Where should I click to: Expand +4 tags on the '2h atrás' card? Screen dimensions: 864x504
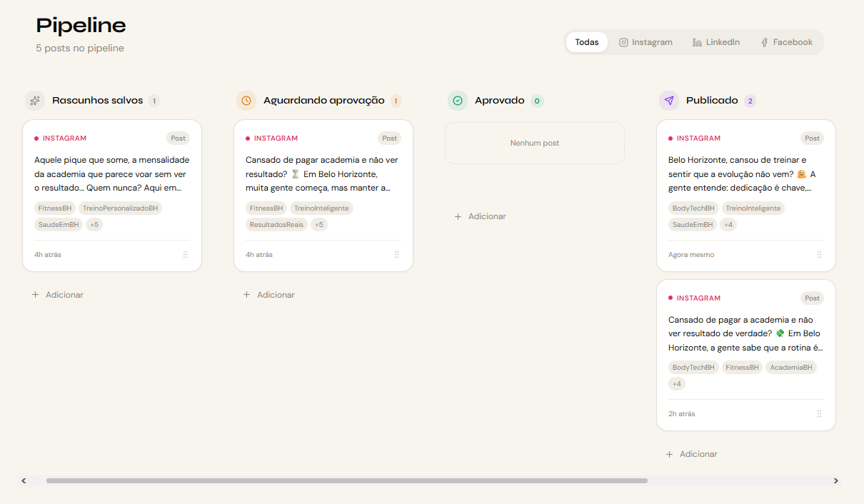tap(676, 384)
